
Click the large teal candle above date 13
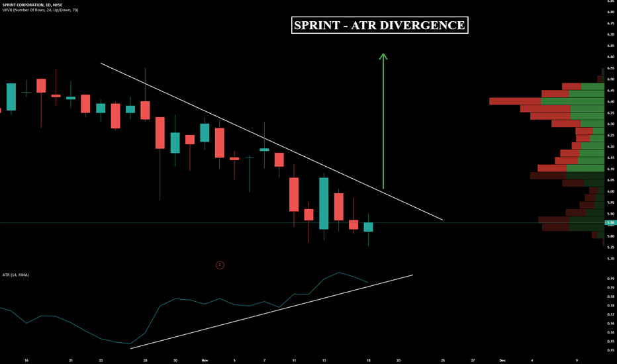[x=324, y=203]
